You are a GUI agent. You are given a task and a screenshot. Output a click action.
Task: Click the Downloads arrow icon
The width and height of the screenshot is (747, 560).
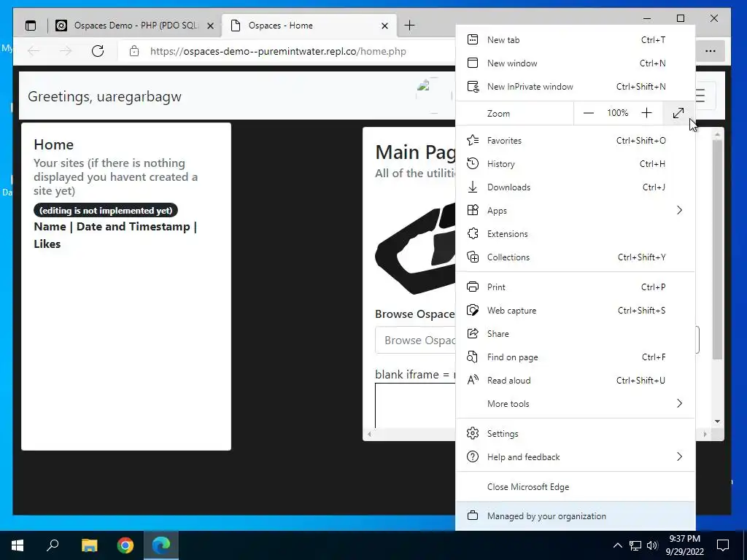click(473, 187)
